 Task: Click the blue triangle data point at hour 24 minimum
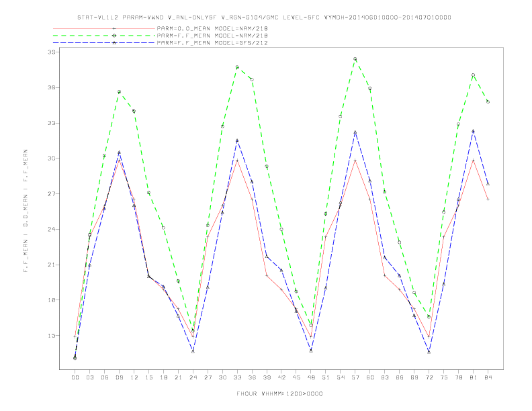click(x=193, y=352)
